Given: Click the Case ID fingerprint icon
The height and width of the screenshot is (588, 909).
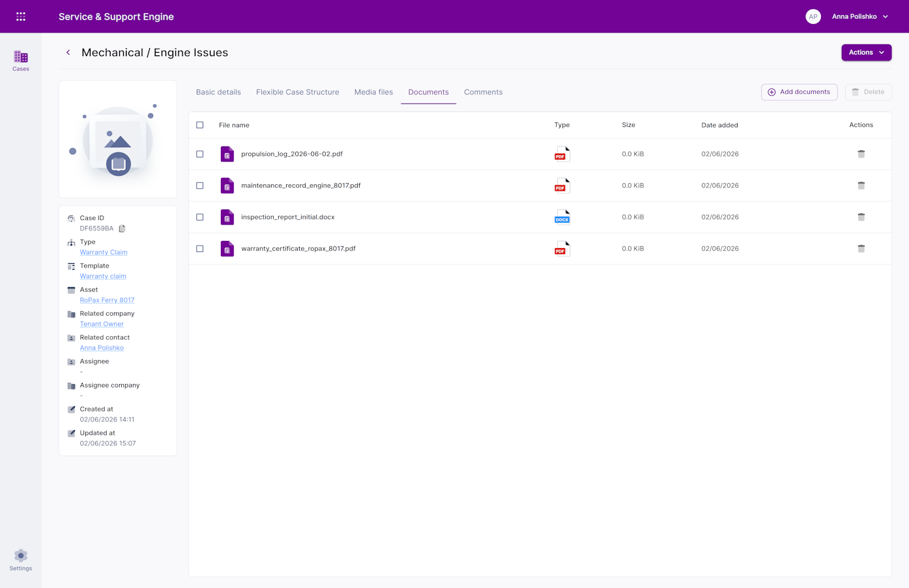Looking at the screenshot, I should point(71,218).
